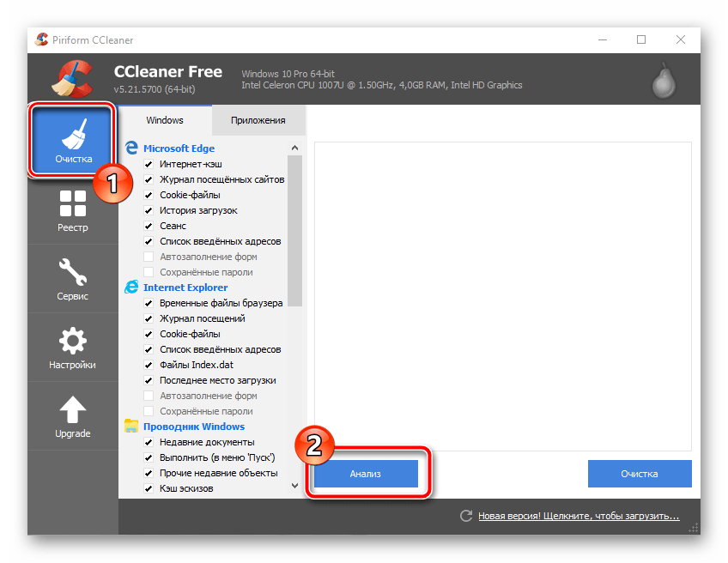Viewport: 728px width, 563px height.
Task: Toggle Выполнить (в меню 'Пуск') checkbox
Action: pos(149,457)
